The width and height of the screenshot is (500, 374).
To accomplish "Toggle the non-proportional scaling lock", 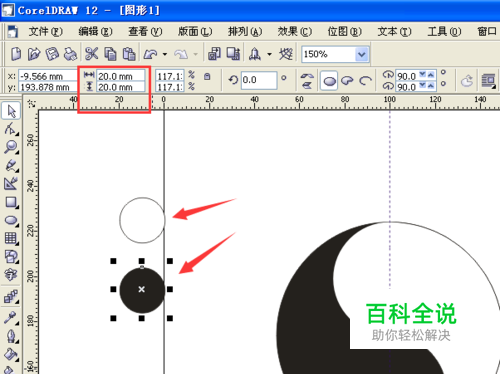I will pyautogui.click(x=207, y=77).
